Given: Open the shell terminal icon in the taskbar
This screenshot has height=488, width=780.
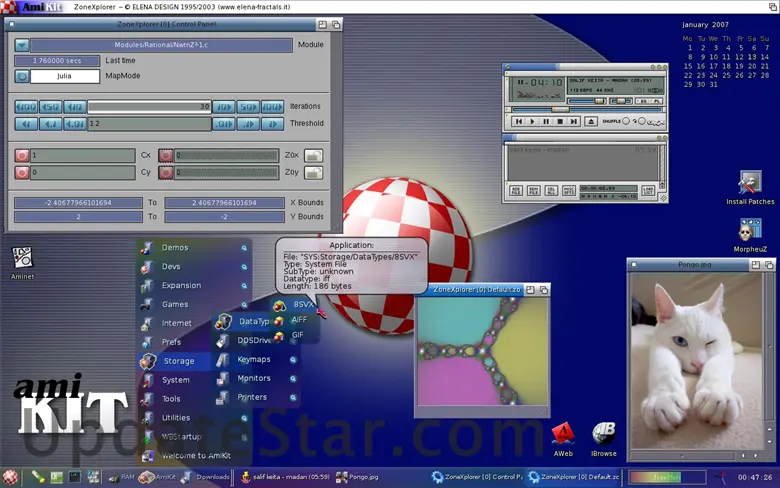Looking at the screenshot, I should coord(75,477).
